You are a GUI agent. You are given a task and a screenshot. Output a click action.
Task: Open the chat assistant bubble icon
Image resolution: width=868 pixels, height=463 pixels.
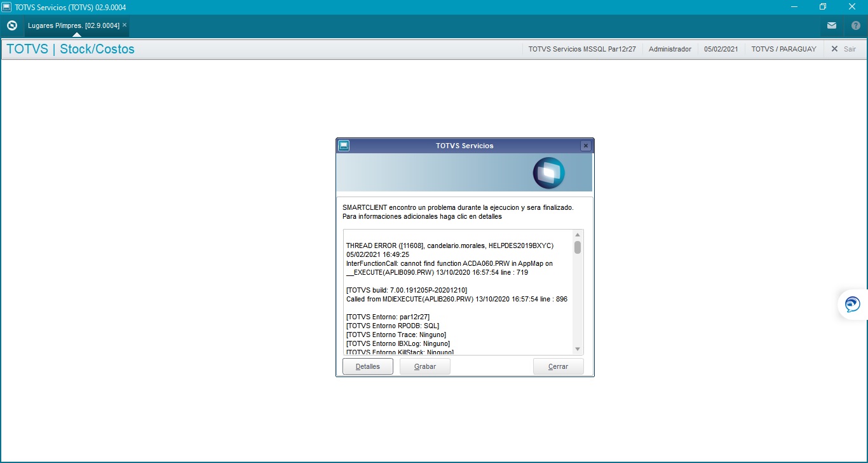pyautogui.click(x=853, y=304)
